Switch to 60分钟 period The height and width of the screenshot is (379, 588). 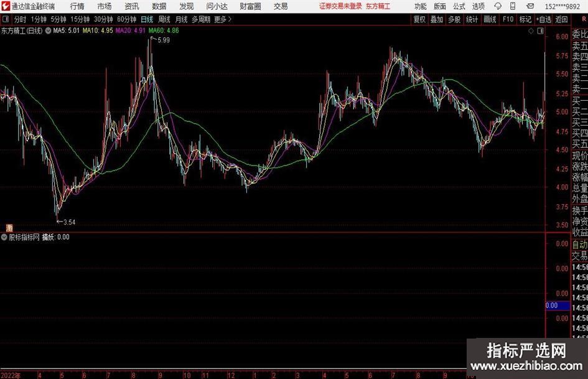127,19
